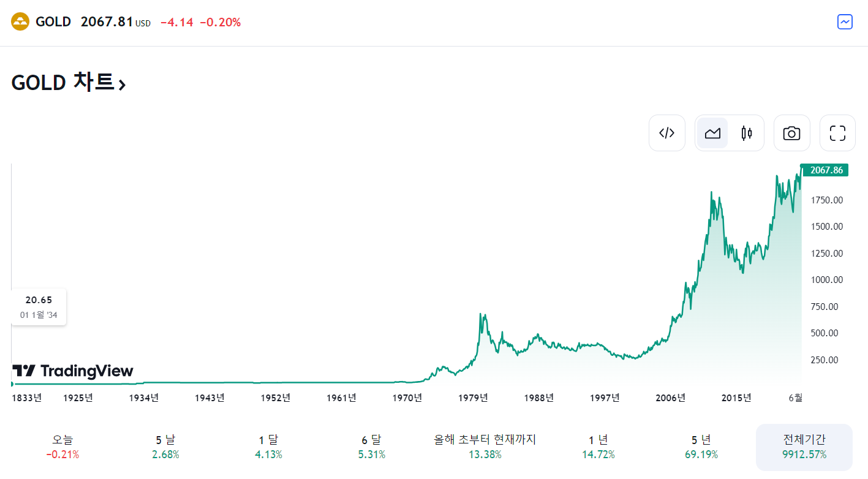Enter fullscreen mode for the chart
This screenshot has width=868, height=479.
pyautogui.click(x=837, y=132)
